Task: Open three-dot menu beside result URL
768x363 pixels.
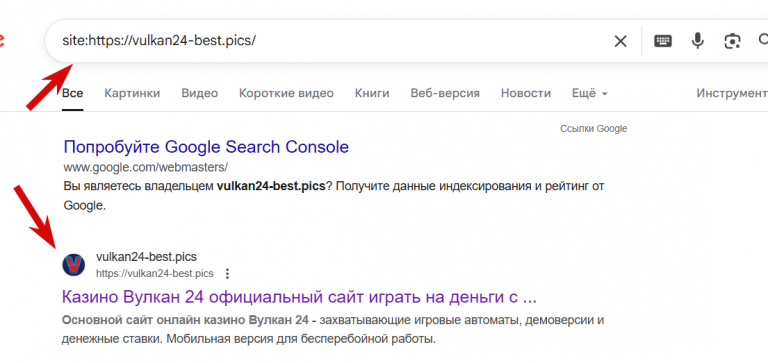Action: [227, 273]
